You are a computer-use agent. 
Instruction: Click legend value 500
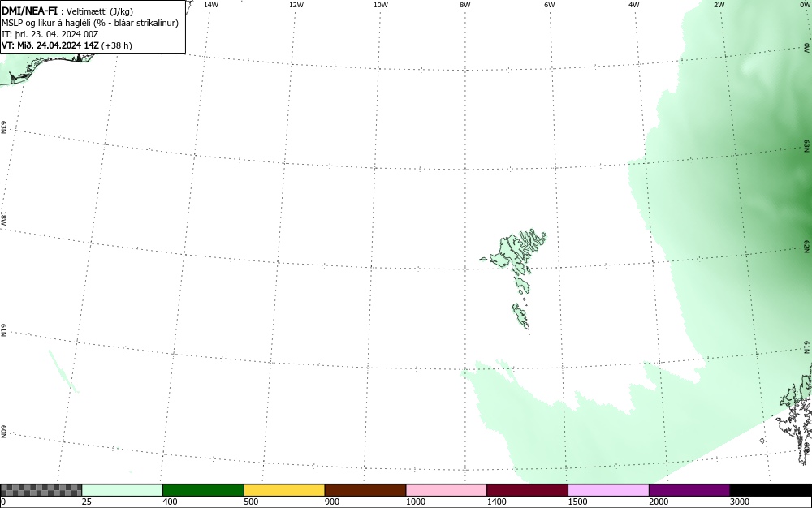[251, 502]
